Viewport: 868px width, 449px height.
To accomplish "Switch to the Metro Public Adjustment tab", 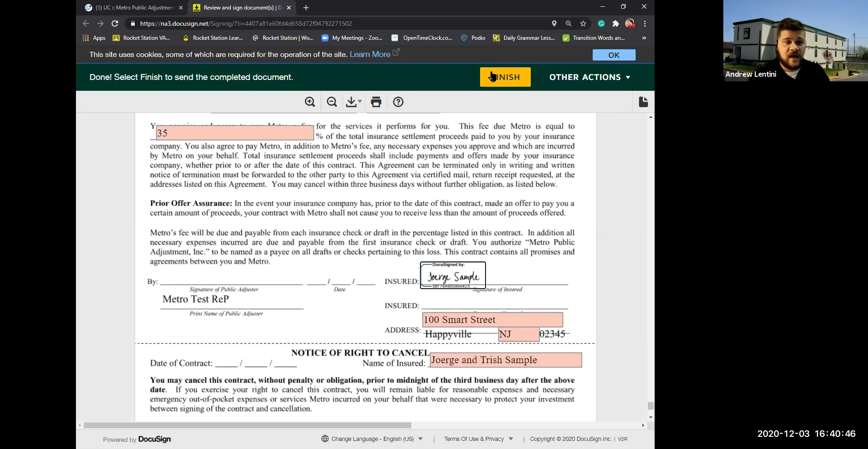I will click(131, 8).
